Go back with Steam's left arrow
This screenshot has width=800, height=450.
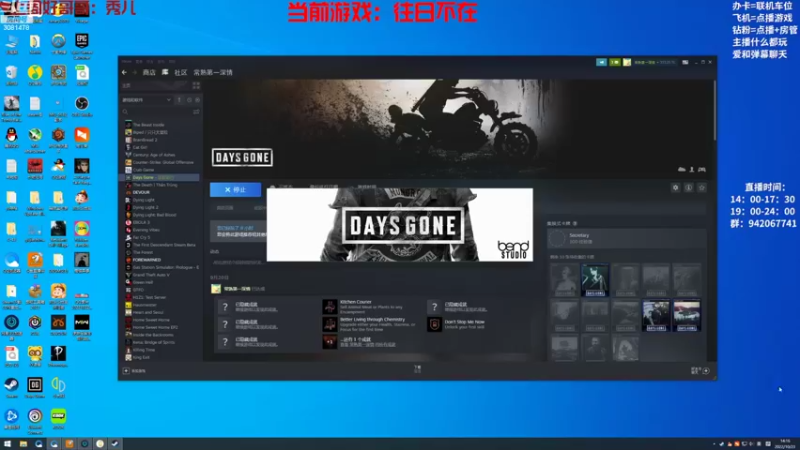pyautogui.click(x=124, y=72)
